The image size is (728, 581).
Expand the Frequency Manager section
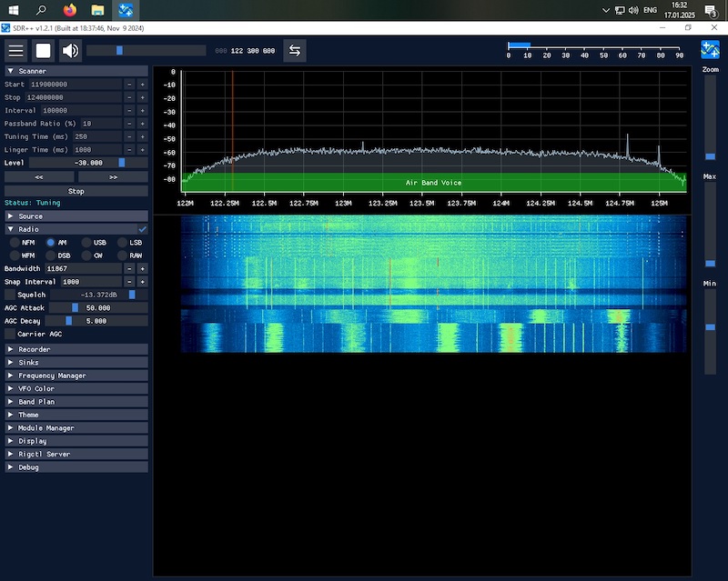click(x=76, y=376)
